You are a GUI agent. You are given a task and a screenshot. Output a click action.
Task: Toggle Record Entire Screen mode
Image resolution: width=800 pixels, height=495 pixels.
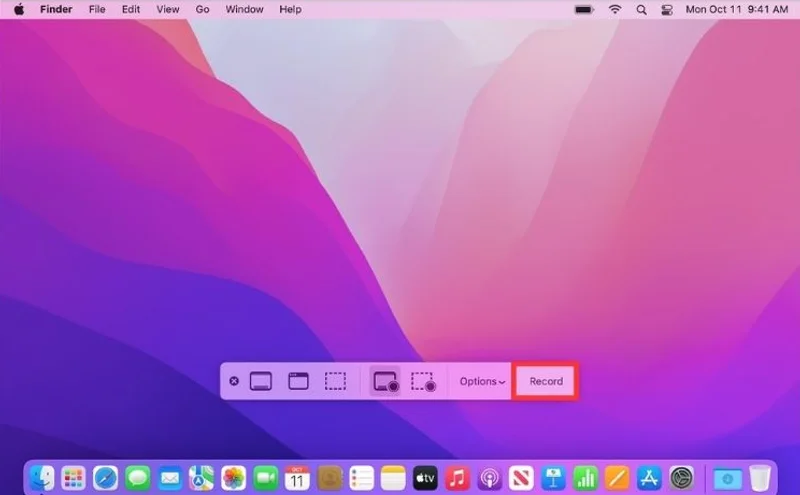(x=385, y=381)
